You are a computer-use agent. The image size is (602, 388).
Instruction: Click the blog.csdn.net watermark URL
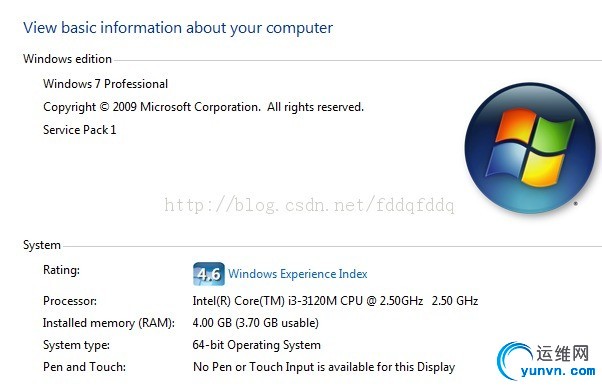pos(309,205)
